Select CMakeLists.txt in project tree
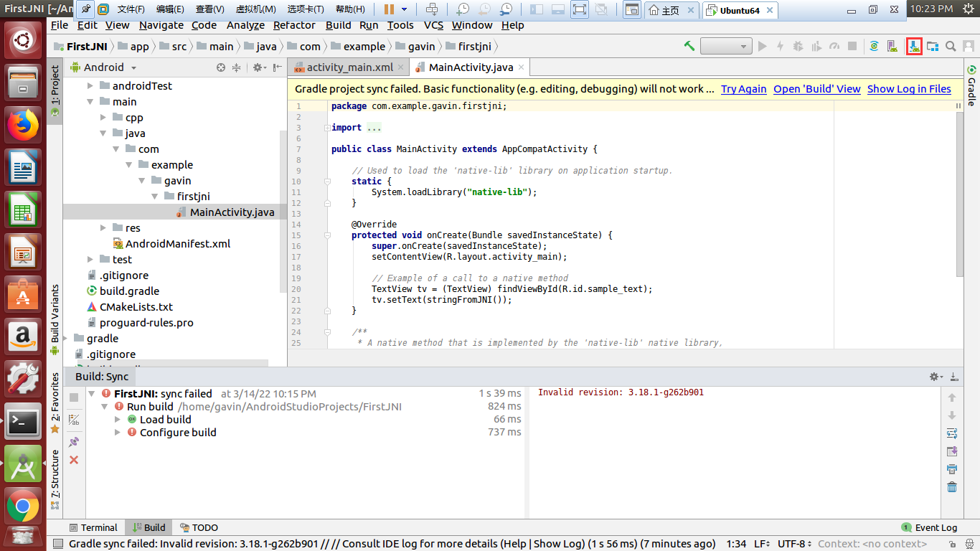Viewport: 980px width, 551px height. (136, 307)
